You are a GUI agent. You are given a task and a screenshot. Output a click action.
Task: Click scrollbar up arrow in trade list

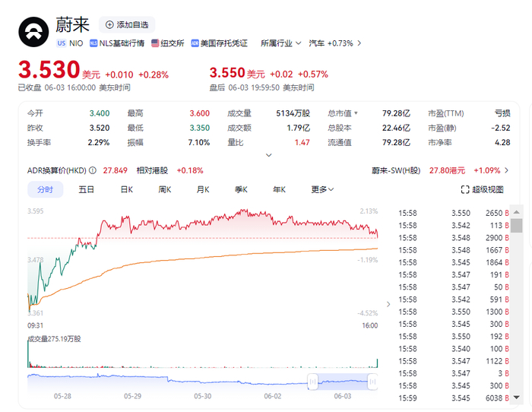pyautogui.click(x=516, y=212)
